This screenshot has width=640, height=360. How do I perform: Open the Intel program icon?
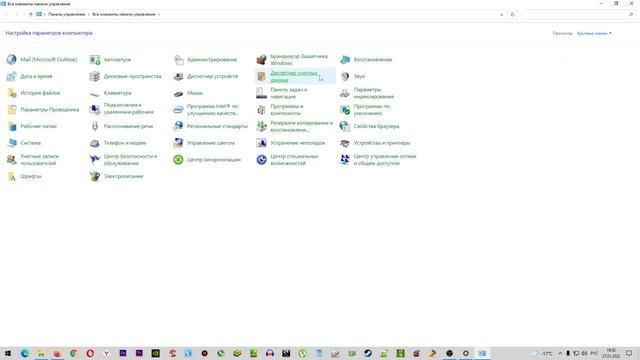tap(178, 110)
